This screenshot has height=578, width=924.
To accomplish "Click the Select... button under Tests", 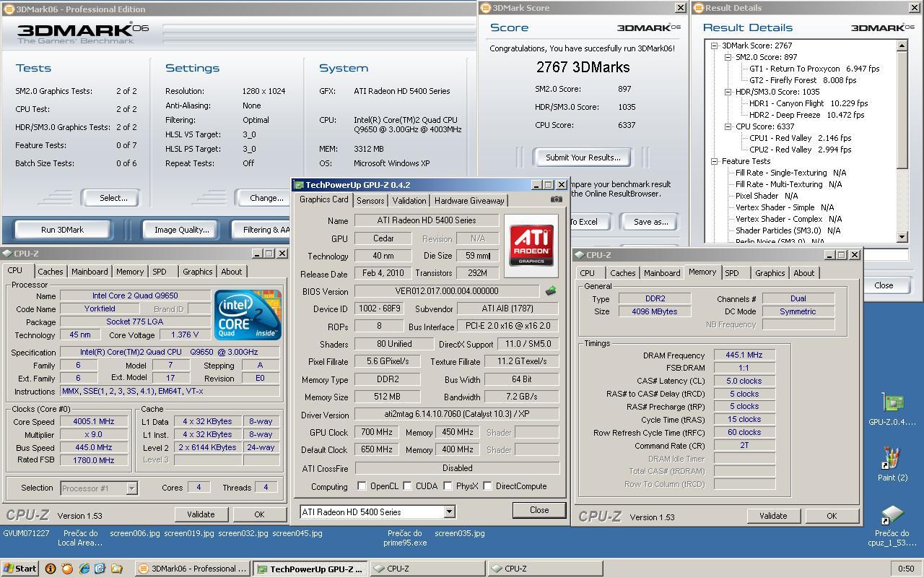I will pos(110,198).
